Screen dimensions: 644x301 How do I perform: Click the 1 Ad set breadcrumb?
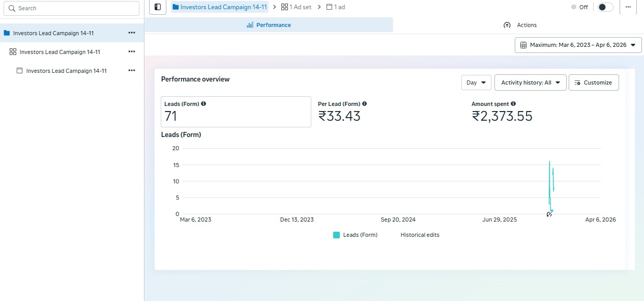(x=297, y=7)
